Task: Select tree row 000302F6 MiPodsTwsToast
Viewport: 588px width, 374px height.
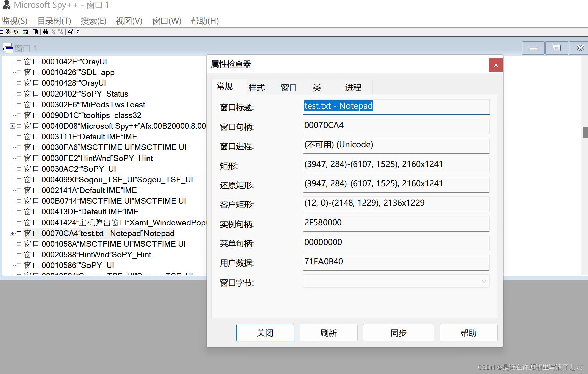Action: (x=85, y=105)
